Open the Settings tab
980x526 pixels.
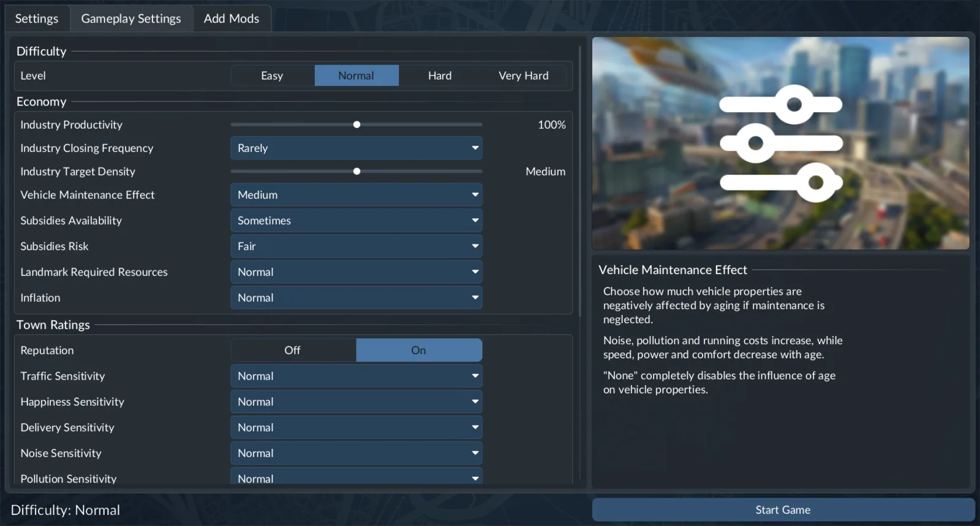click(37, 18)
